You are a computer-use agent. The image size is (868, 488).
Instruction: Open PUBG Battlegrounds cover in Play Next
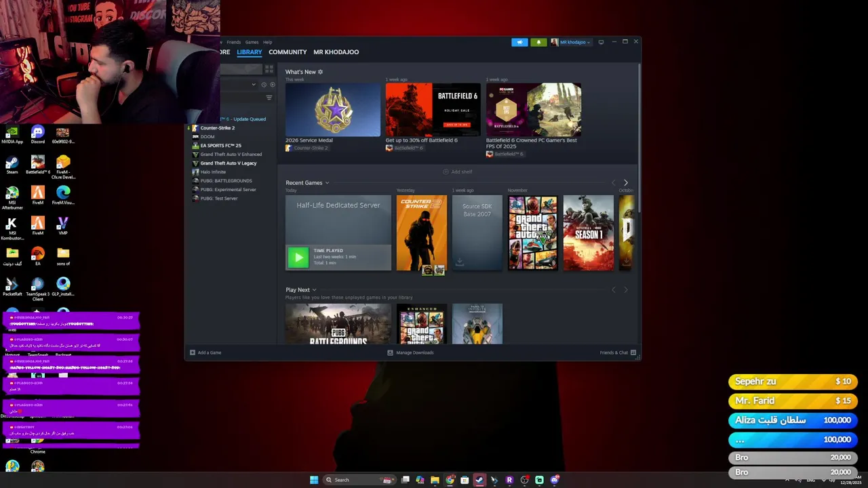tap(338, 324)
